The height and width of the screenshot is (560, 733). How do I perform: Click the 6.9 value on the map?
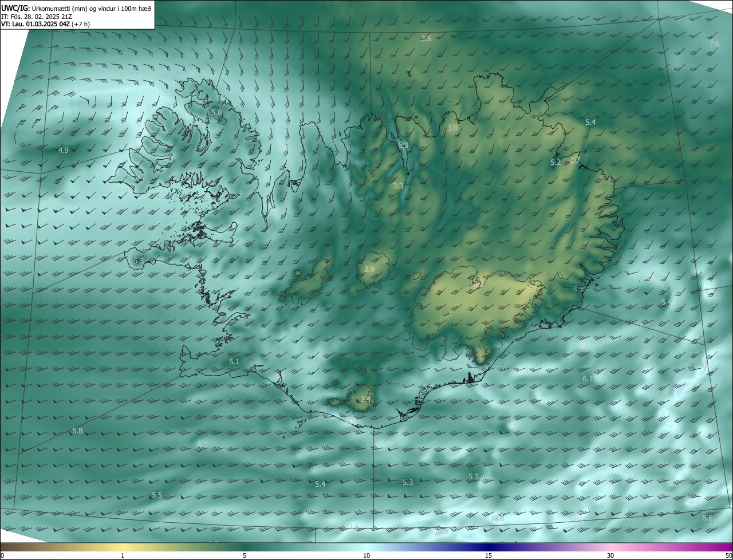click(x=403, y=145)
